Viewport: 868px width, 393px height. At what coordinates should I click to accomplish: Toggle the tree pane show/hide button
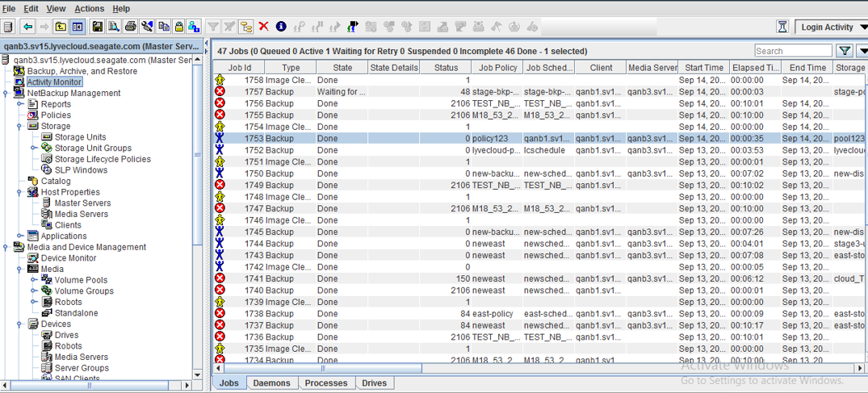coord(78,27)
